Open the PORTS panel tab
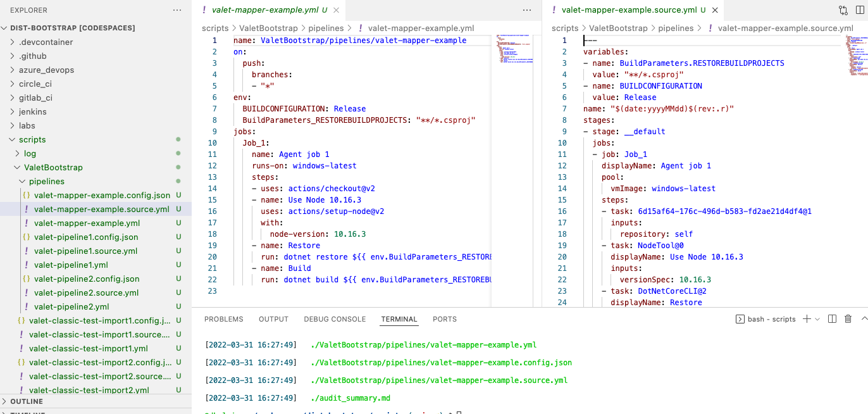 [445, 319]
